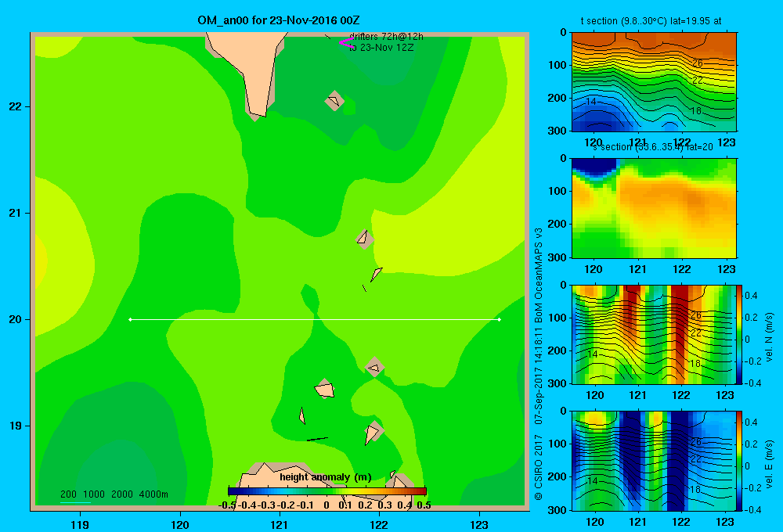
Task: Click latitude label 19 on main map
Action: (16, 426)
